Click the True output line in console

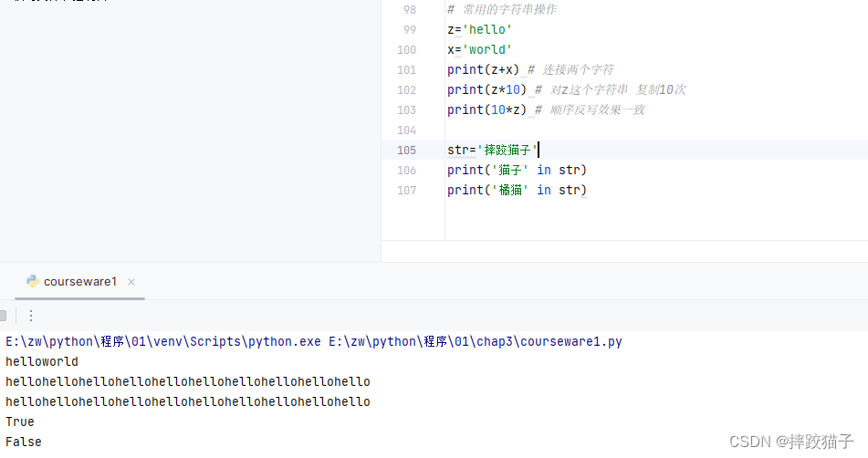click(20, 422)
